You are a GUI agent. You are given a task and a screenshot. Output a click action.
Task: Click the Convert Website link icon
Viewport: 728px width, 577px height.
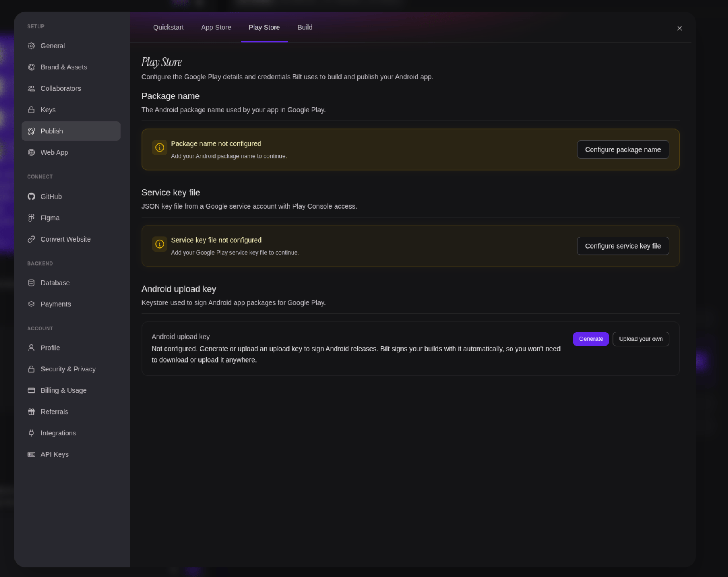click(31, 239)
